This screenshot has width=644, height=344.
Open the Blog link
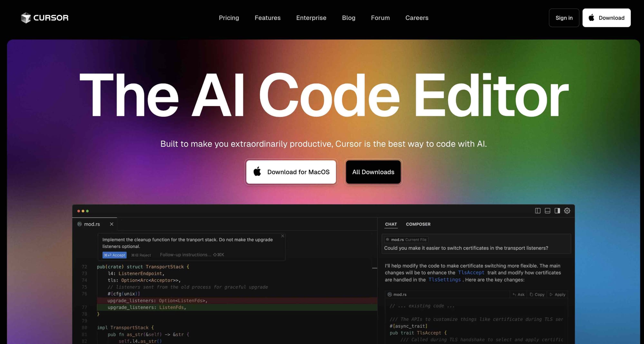coord(348,18)
